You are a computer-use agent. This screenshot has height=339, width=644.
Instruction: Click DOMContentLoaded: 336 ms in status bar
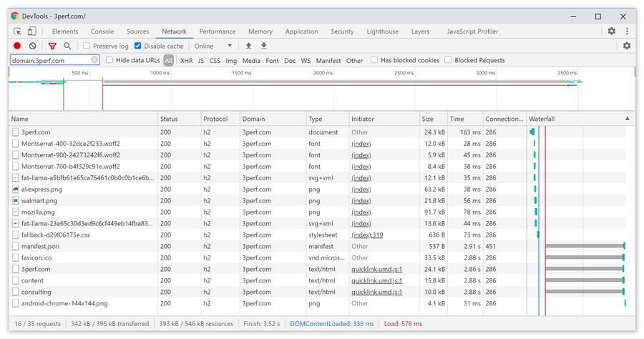332,324
